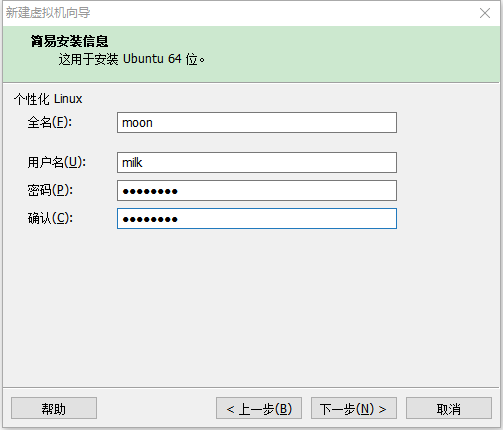This screenshot has width=503, height=430.
Task: Focus the confirm password (确认) field
Action: [257, 219]
